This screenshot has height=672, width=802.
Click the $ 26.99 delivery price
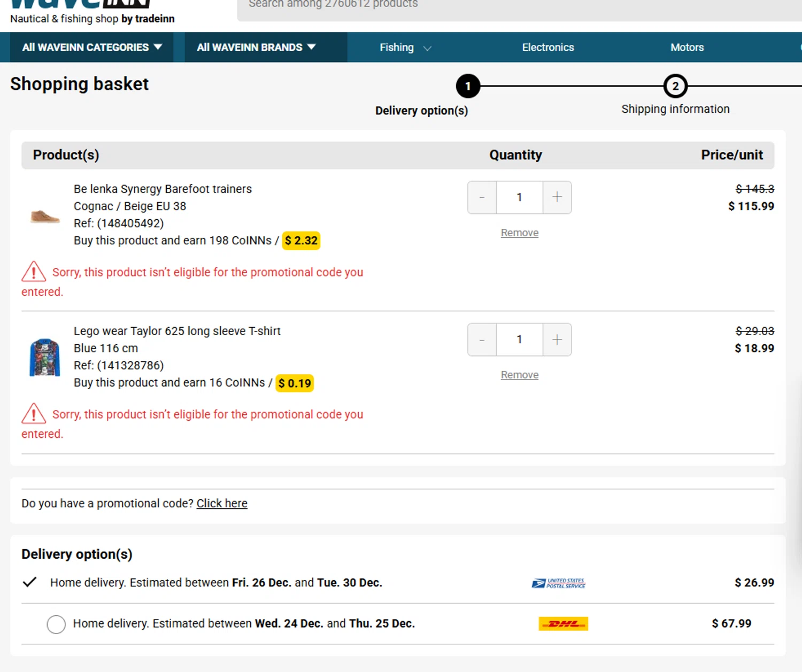754,583
